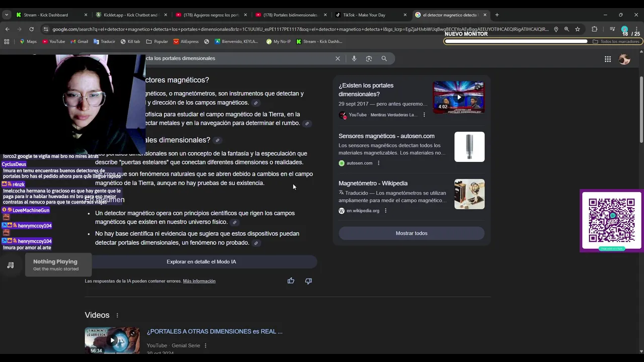
Task: Open more options beside Videos heading
Action: click(x=117, y=315)
